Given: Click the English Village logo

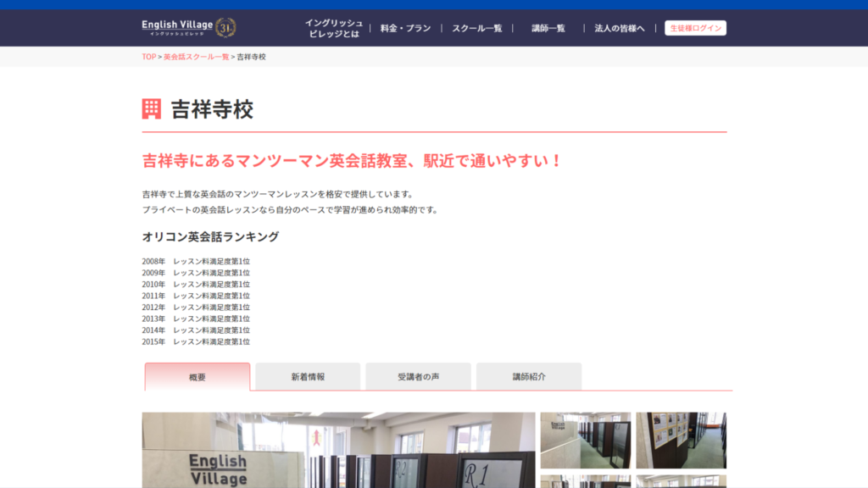Looking at the screenshot, I should 189,27.
